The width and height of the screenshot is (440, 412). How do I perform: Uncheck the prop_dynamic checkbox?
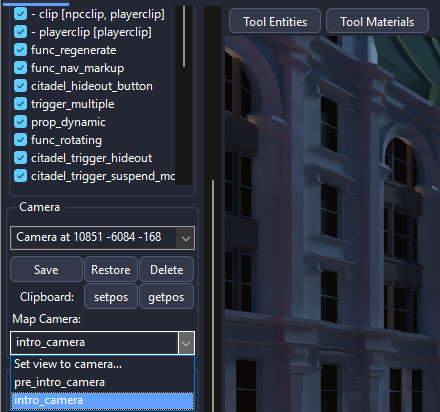pos(20,122)
